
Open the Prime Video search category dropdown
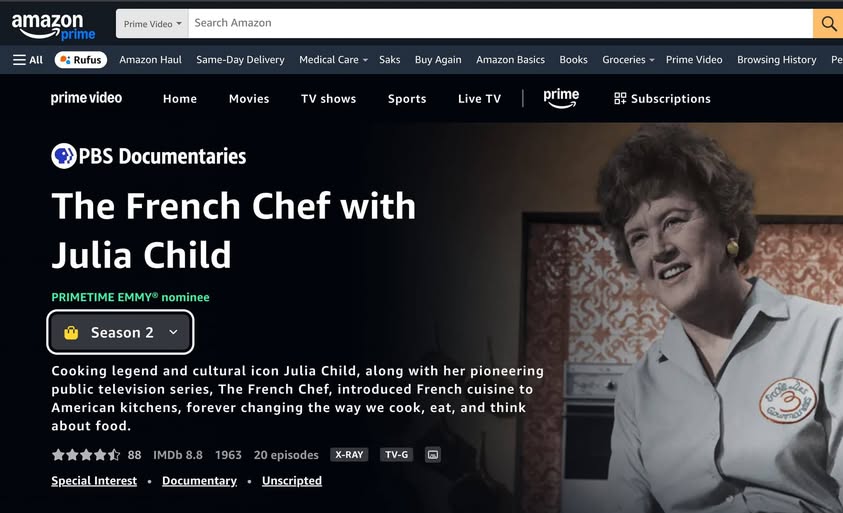(x=152, y=24)
